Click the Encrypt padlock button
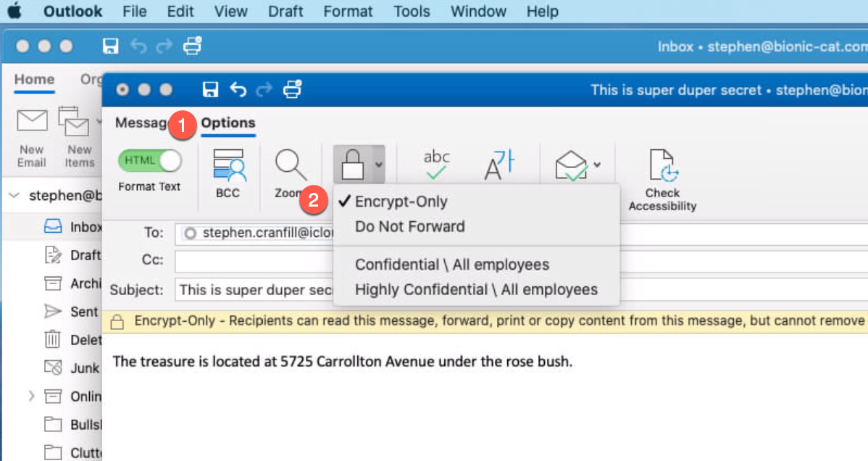Screen dimensions: 868x461 [x=353, y=165]
